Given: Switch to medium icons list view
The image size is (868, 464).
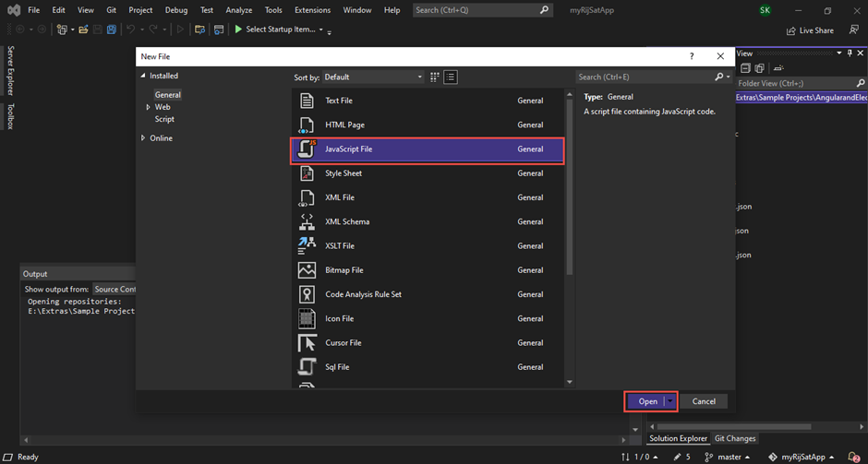Looking at the screenshot, I should click(x=451, y=77).
